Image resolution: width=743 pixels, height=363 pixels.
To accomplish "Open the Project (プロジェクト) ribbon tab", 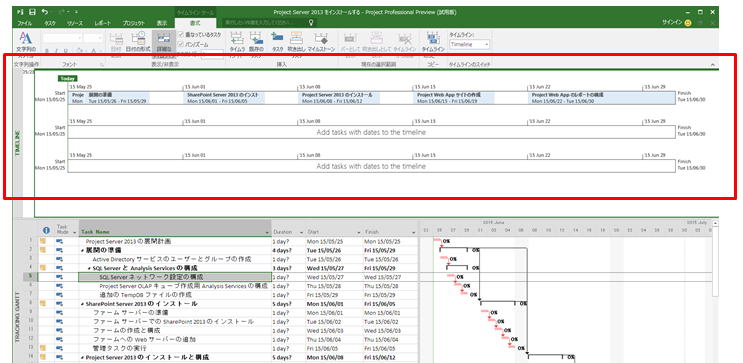I will point(134,23).
